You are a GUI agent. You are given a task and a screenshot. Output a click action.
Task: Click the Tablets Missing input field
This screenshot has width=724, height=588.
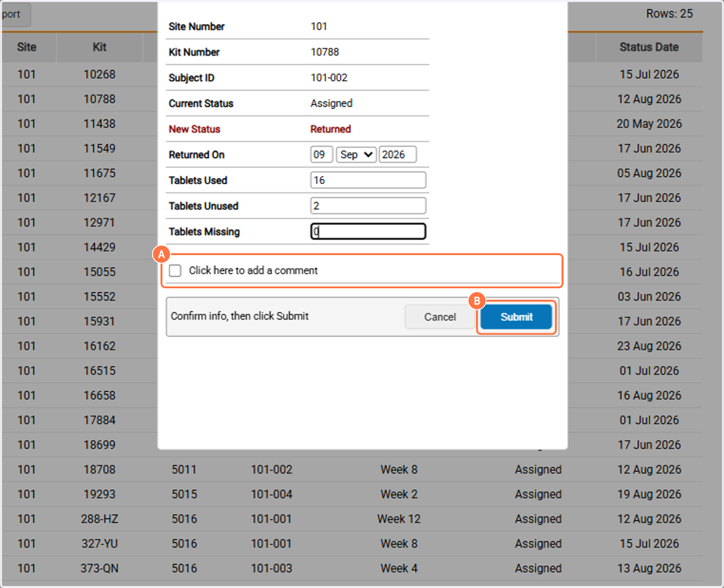(368, 232)
